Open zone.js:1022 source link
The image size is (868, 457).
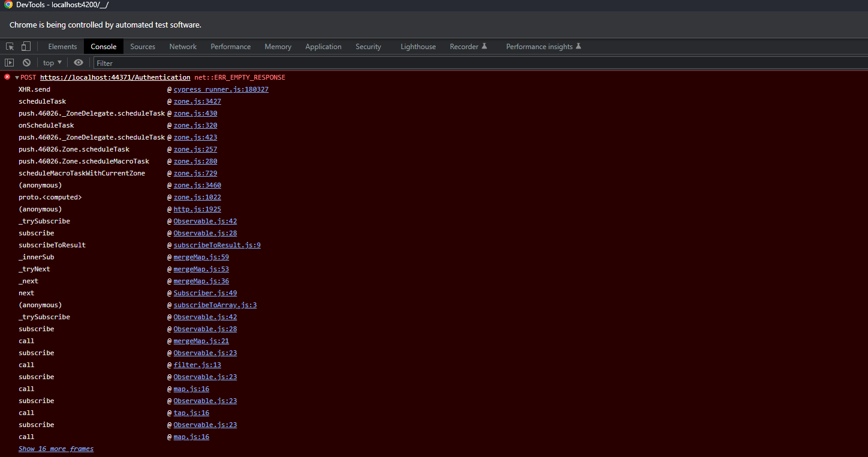[197, 197]
